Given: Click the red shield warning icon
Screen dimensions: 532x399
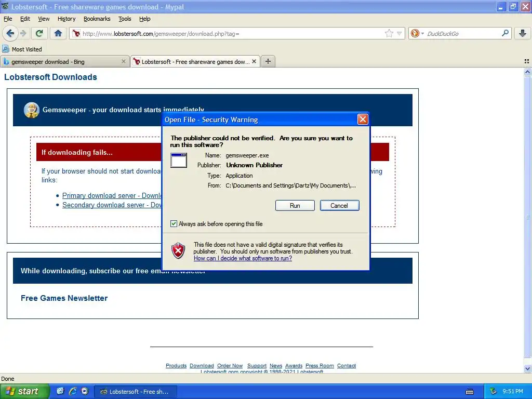Looking at the screenshot, I should pyautogui.click(x=178, y=251).
